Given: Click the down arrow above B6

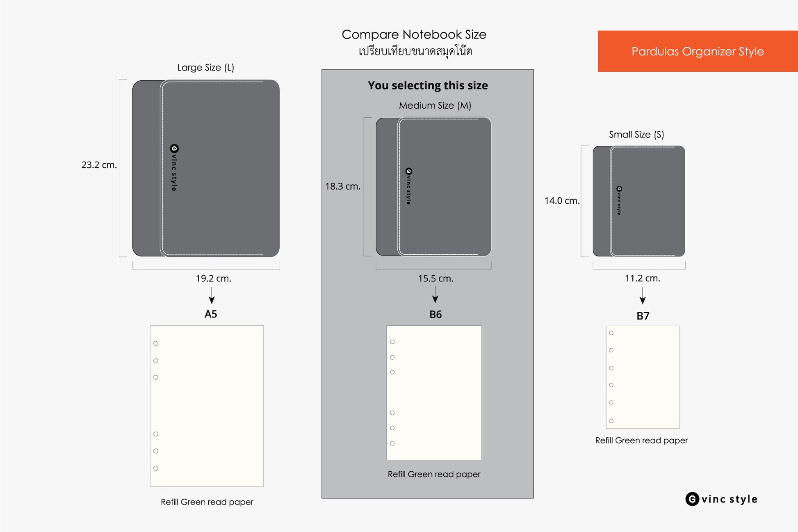Looking at the screenshot, I should (435, 295).
